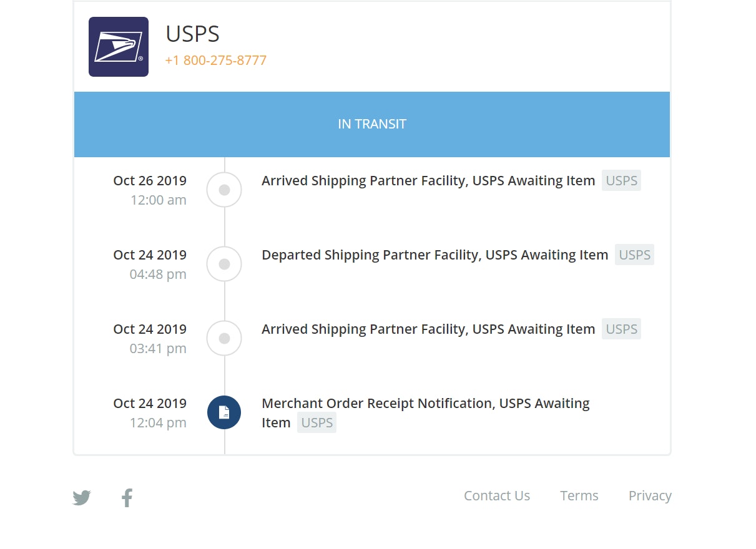Click USPS tag on the 03:41 pm event
This screenshot has width=756, height=549.
click(621, 329)
